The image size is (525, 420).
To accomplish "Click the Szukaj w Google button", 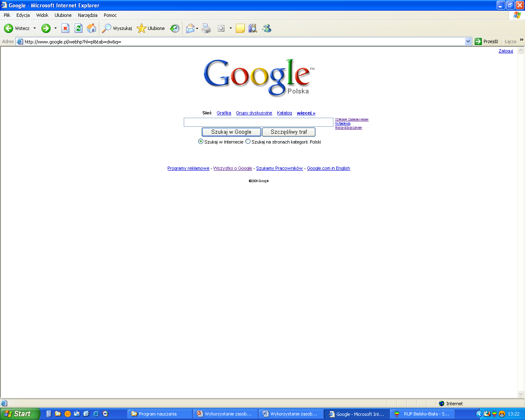I will point(231,132).
